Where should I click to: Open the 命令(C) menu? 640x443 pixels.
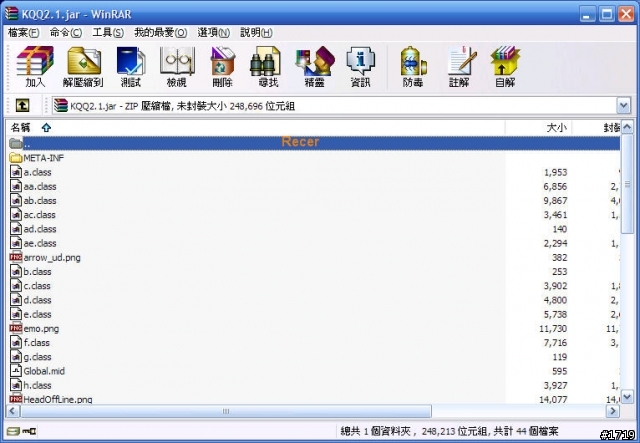(66, 33)
